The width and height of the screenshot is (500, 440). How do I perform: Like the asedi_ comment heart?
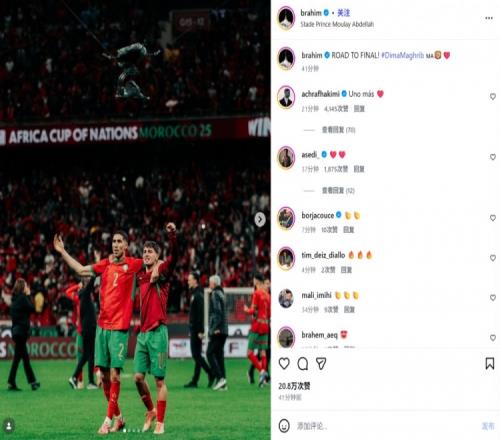click(493, 157)
